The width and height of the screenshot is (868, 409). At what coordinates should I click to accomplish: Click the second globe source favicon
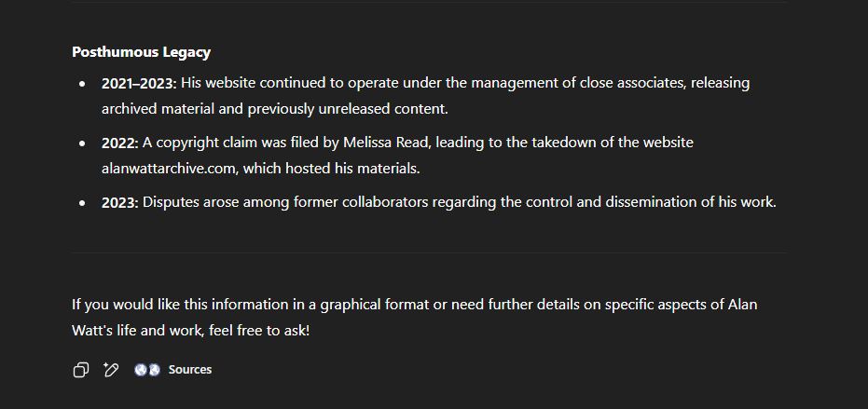[154, 370]
